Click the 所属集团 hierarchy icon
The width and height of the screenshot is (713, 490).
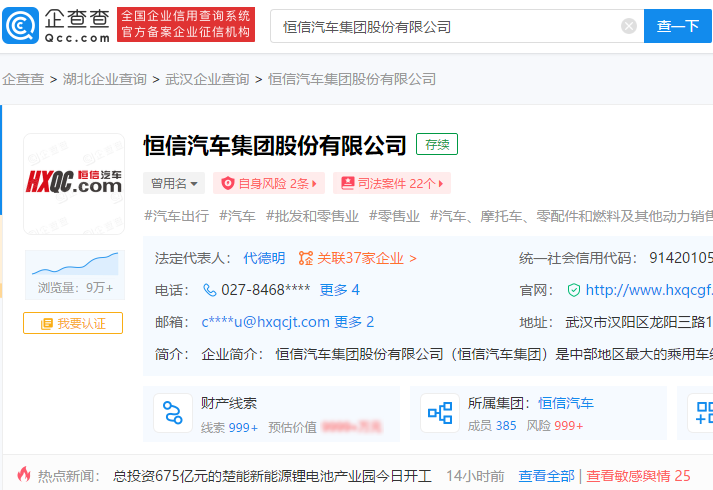440,413
